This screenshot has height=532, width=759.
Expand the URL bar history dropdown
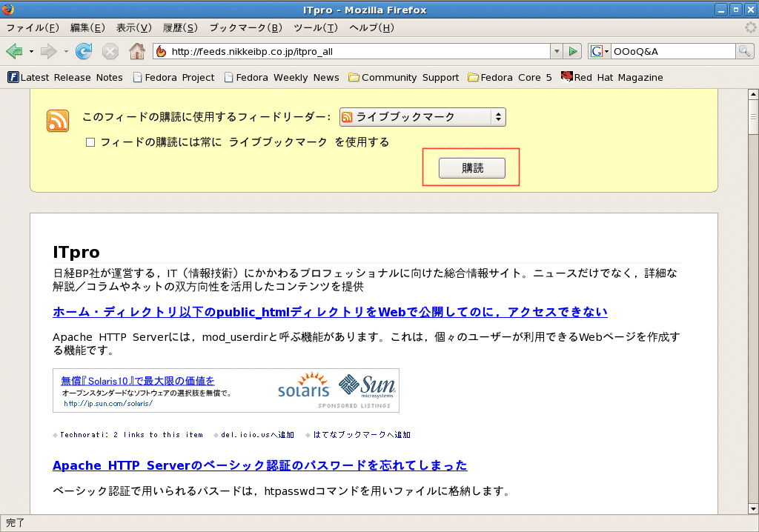pyautogui.click(x=556, y=51)
